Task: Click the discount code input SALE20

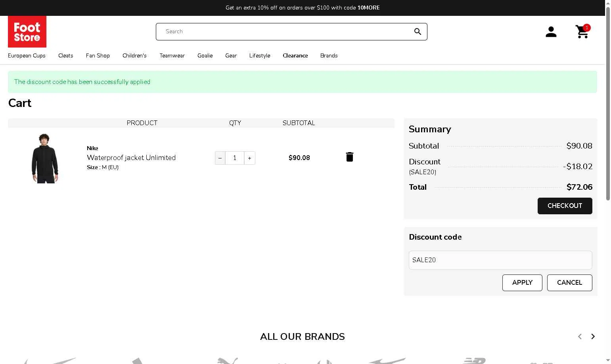Action: [x=500, y=260]
